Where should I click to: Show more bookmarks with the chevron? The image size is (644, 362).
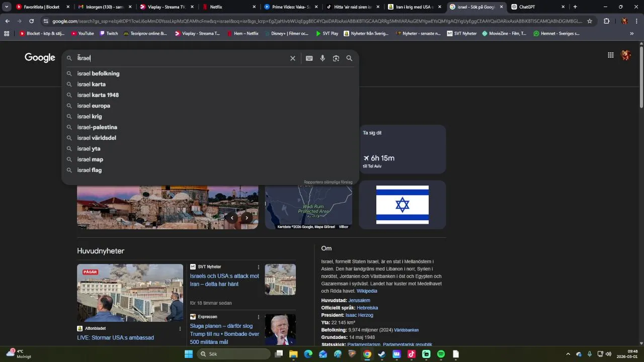tap(632, 34)
